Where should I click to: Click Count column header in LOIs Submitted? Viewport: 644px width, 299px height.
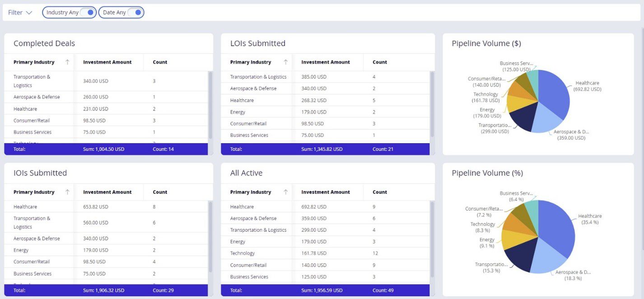(x=380, y=62)
